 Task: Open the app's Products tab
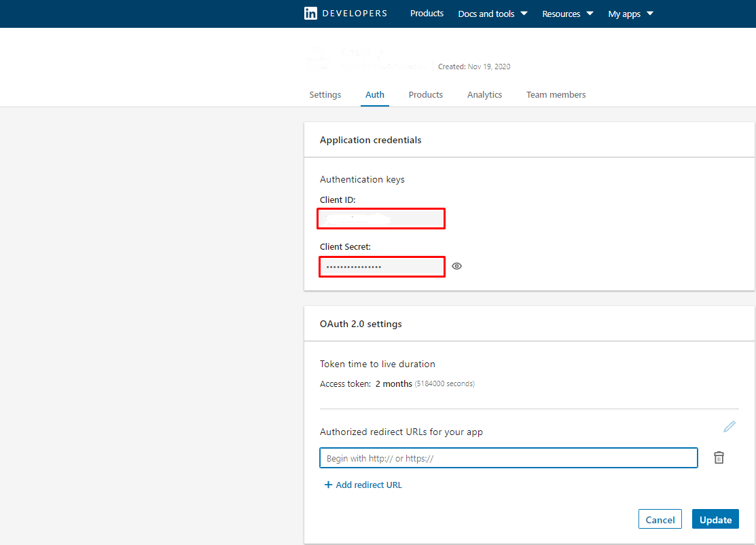tap(425, 94)
